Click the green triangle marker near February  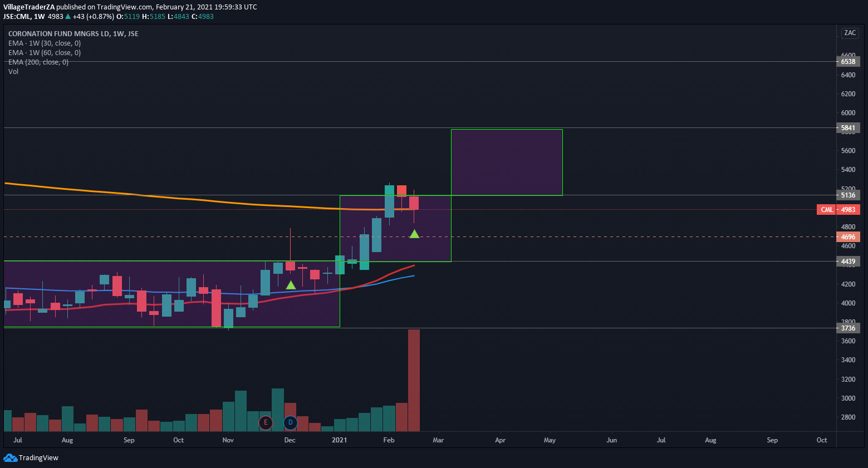pos(414,234)
